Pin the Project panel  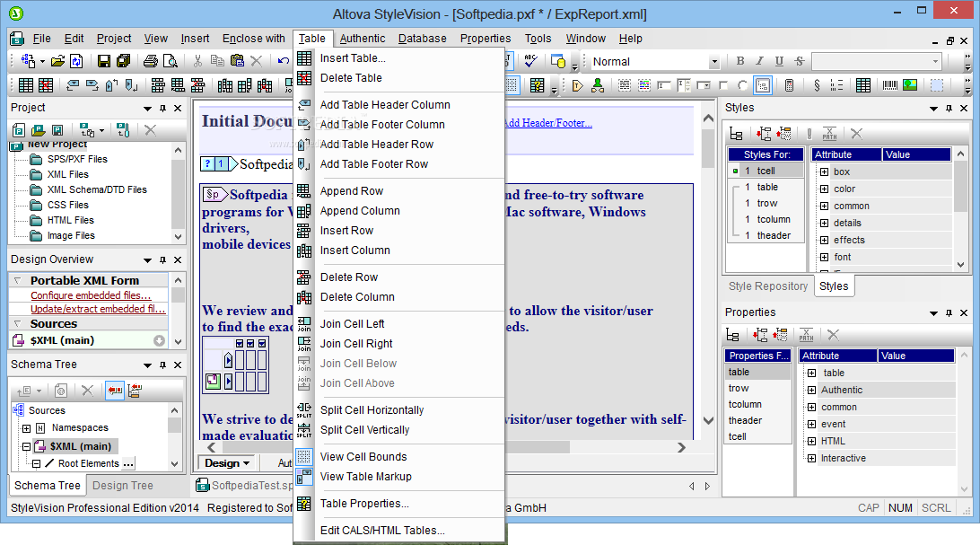(162, 108)
